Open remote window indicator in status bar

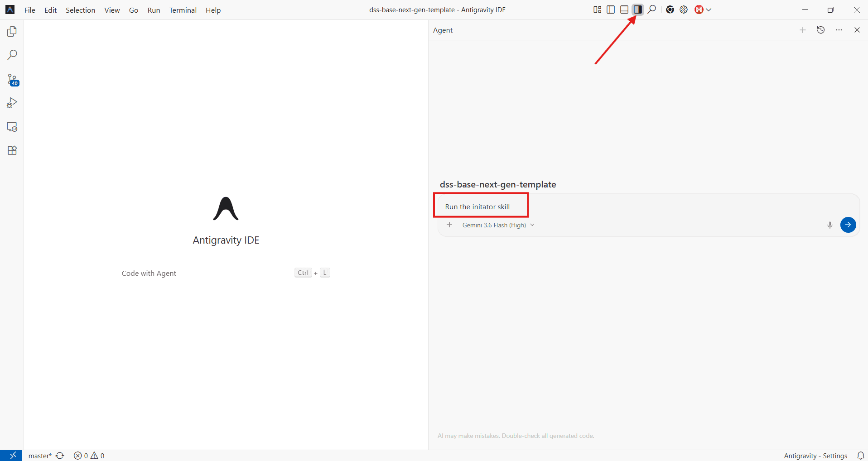tap(11, 456)
